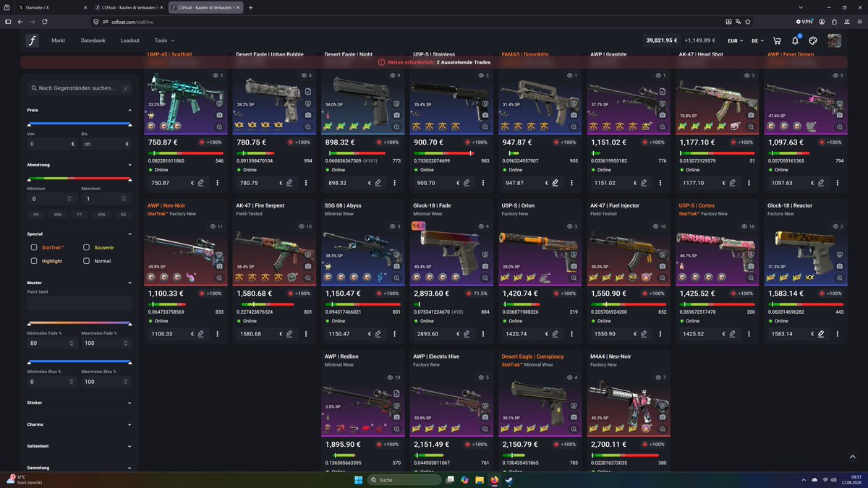
Task: Enable the Highlight filter checkbox
Action: pos(34,261)
